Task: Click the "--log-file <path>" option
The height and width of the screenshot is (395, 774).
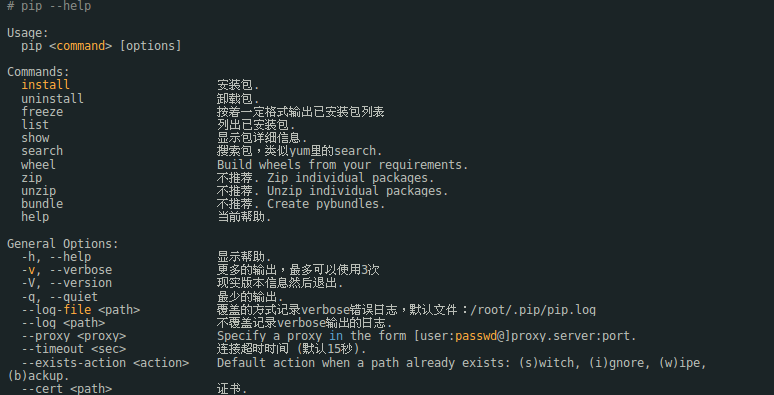Action: coord(81,310)
